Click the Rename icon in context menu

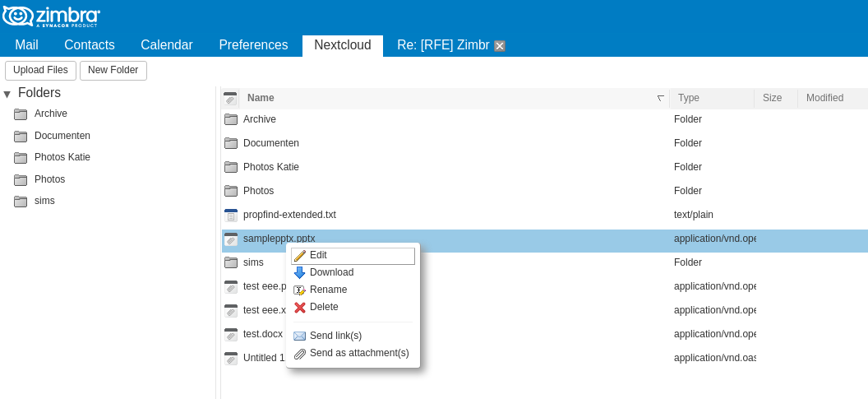point(299,290)
